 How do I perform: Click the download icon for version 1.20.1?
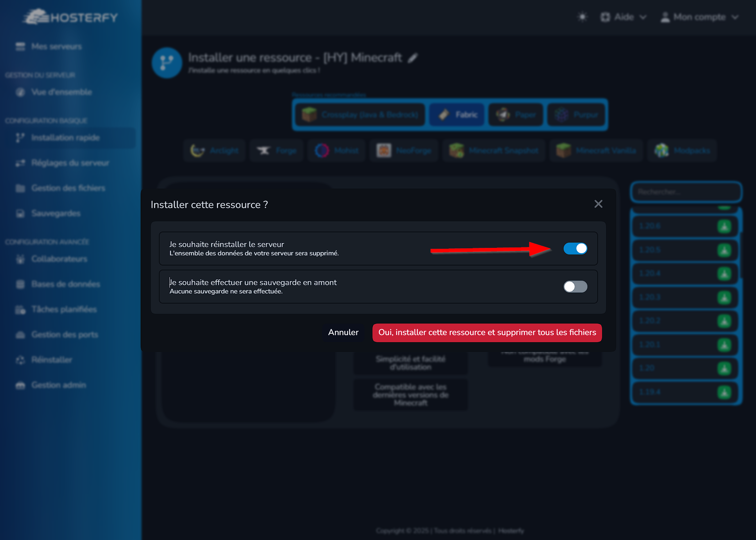[x=724, y=345]
